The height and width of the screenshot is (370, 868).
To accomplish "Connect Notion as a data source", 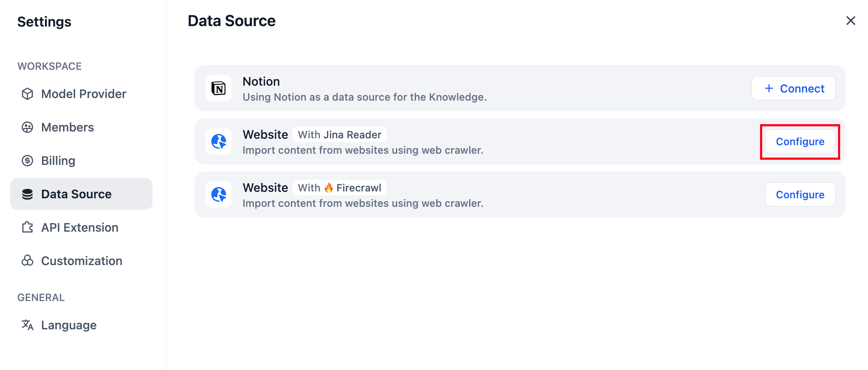I will click(x=793, y=89).
